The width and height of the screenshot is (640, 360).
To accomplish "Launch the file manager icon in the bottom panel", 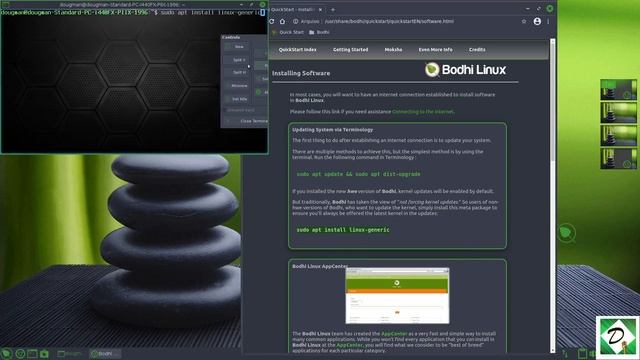I will pos(44,354).
